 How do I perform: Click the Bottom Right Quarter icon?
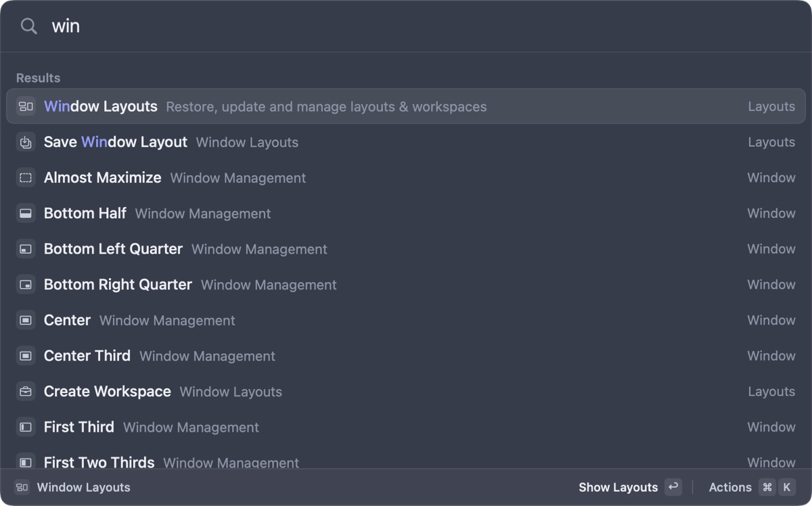click(x=26, y=285)
